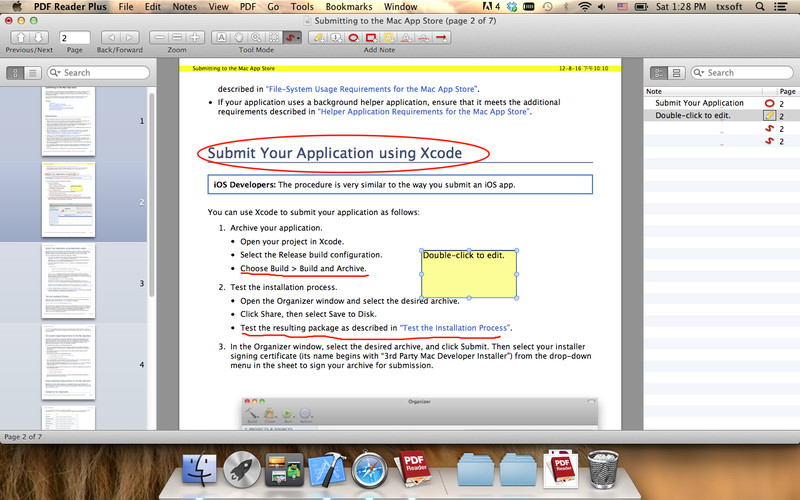Switch right panel to snapshots view
800x500 pixels.
677,73
